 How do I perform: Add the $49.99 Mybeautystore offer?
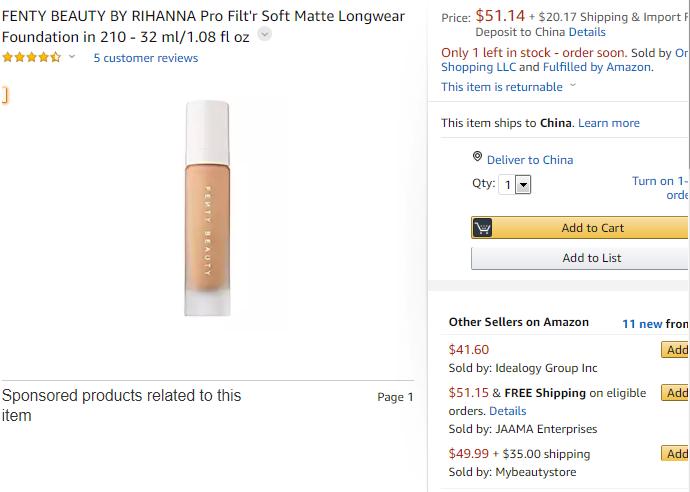(x=676, y=454)
